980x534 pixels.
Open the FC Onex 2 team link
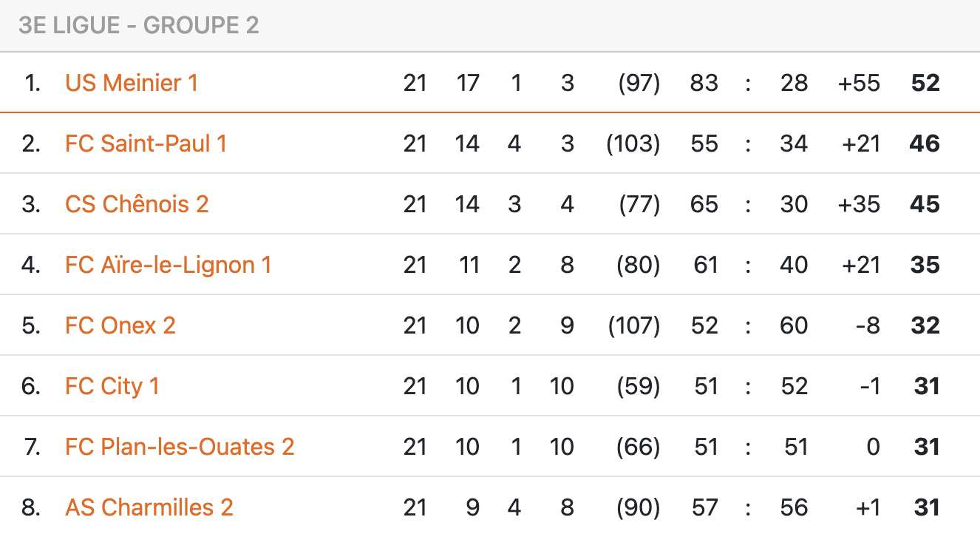120,325
